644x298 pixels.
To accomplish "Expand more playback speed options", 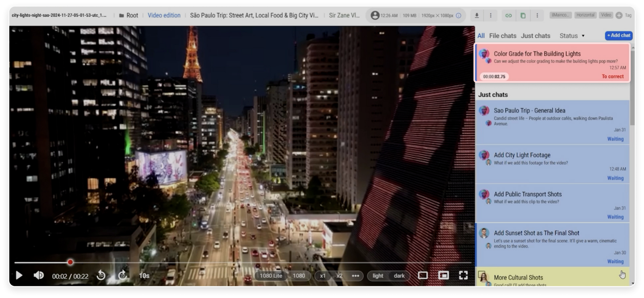I will pyautogui.click(x=355, y=276).
